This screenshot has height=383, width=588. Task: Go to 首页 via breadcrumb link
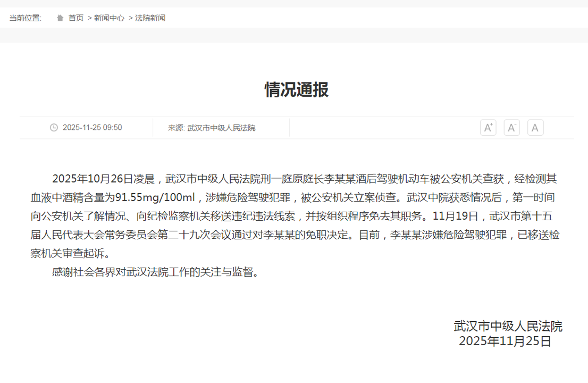(76, 18)
